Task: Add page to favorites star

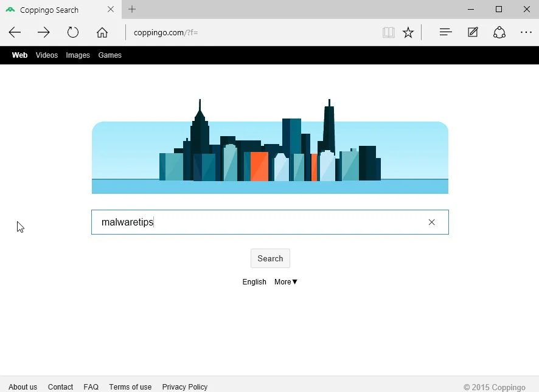Action: (x=408, y=33)
